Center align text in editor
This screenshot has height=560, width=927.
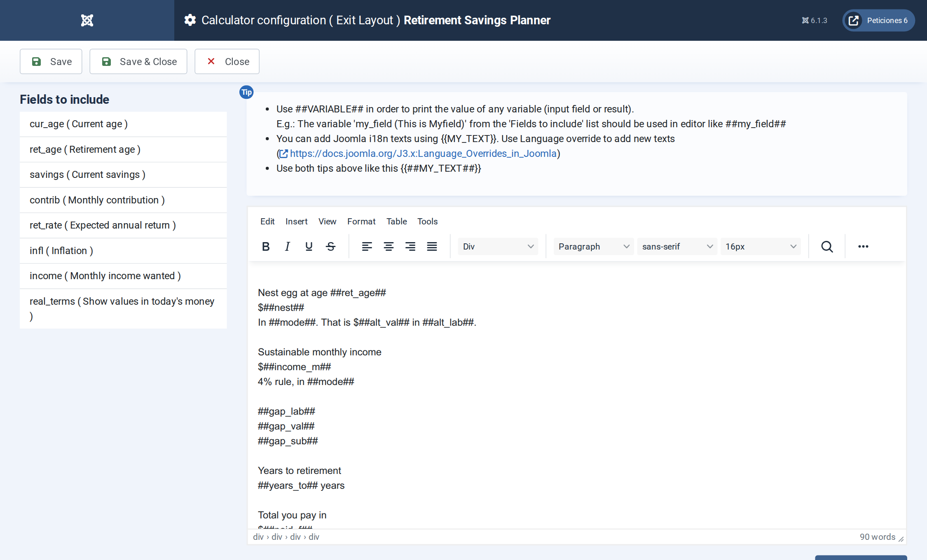click(x=389, y=246)
